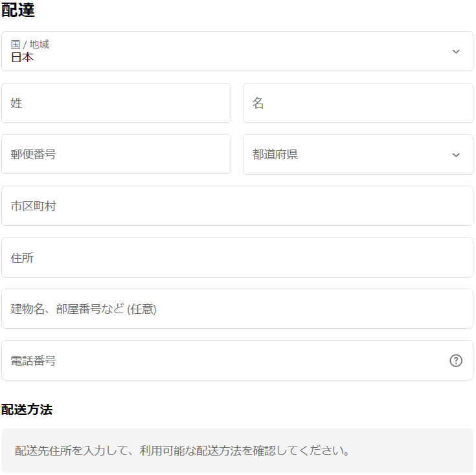476x475 pixels.
Task: Select the 電話番号 phone number field
Action: (x=220, y=360)
